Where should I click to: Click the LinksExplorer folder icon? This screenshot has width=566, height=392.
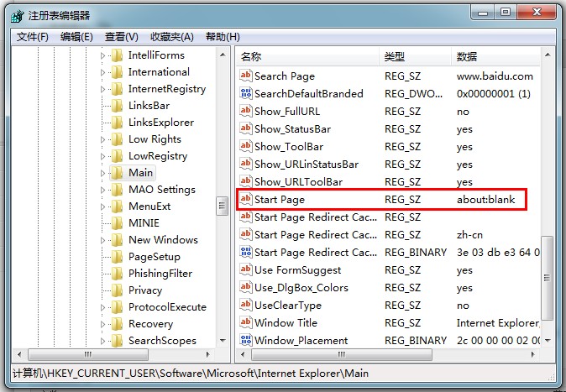pyautogui.click(x=117, y=123)
